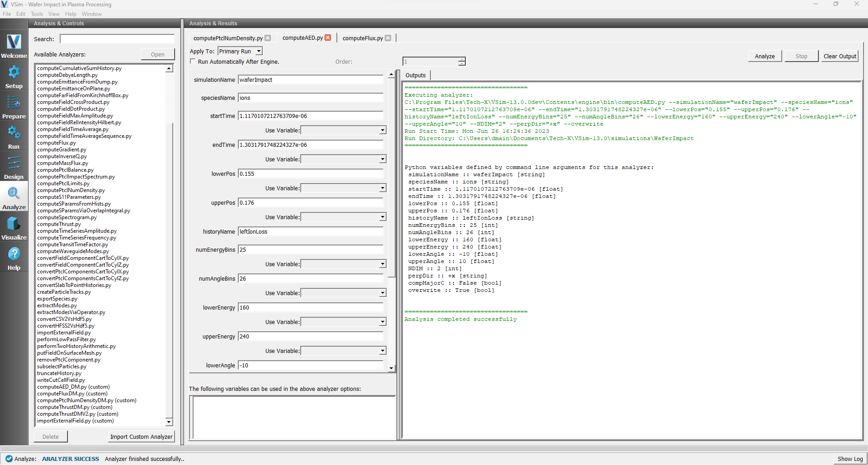Image resolution: width=868 pixels, height=465 pixels.
Task: Open the Visualize panel
Action: tap(14, 228)
